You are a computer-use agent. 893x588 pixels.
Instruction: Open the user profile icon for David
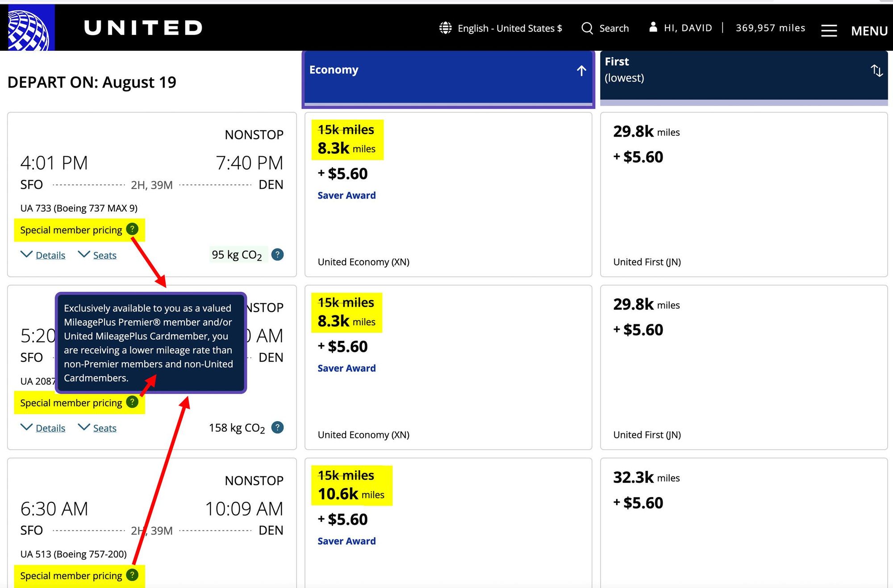[653, 27]
